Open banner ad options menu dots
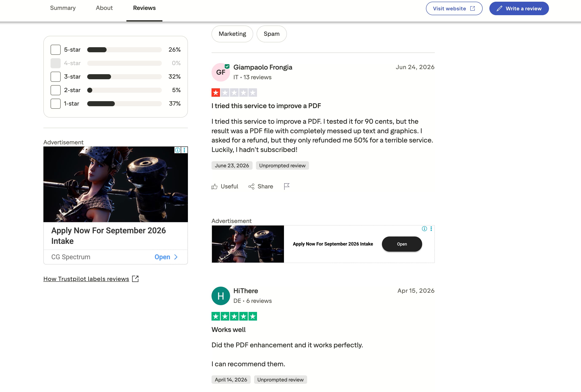The width and height of the screenshot is (581, 392). 431,229
